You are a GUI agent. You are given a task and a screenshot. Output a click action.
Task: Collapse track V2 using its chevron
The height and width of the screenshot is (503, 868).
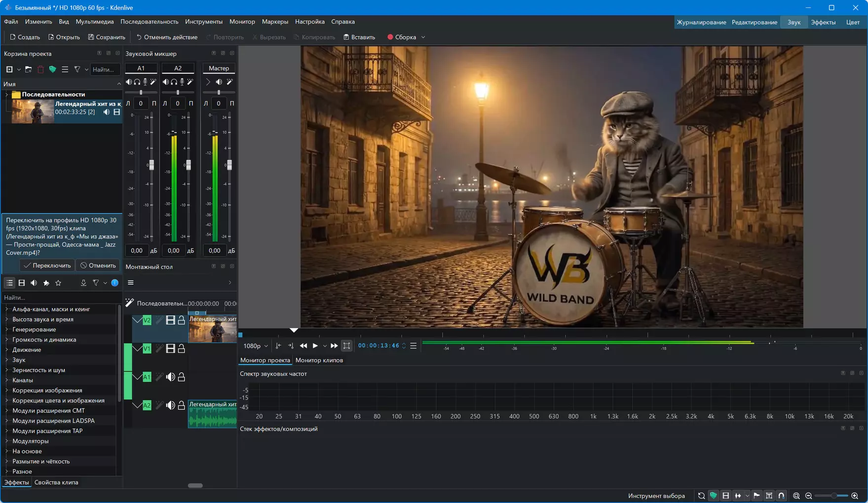pyautogui.click(x=137, y=321)
